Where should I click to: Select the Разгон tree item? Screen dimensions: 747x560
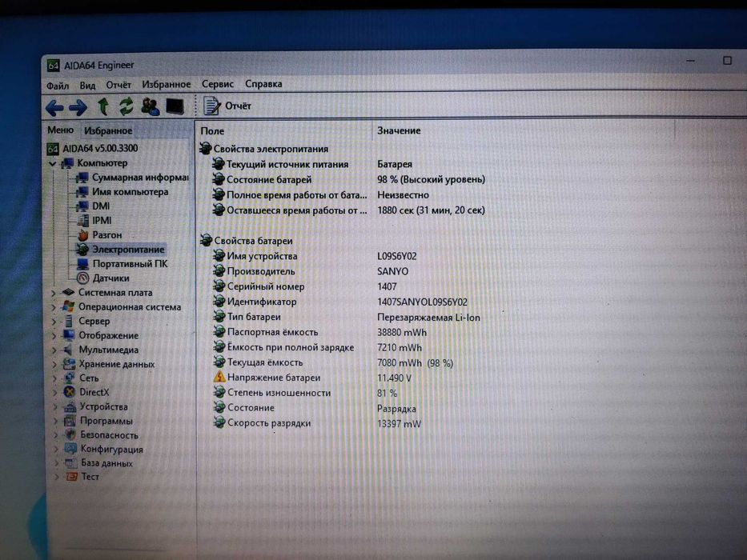pyautogui.click(x=99, y=234)
